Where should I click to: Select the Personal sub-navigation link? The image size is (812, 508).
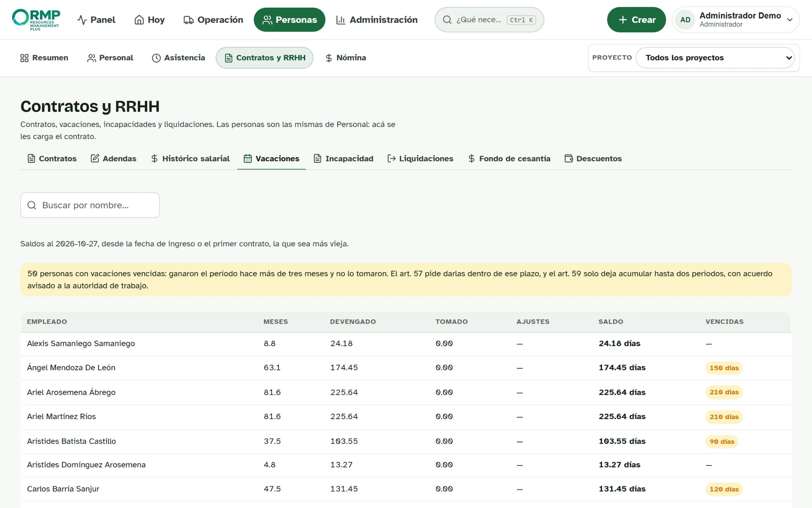(110, 58)
